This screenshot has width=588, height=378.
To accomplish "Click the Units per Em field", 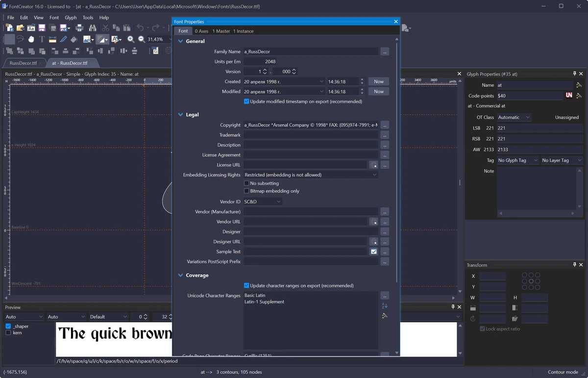I will 260,62.
